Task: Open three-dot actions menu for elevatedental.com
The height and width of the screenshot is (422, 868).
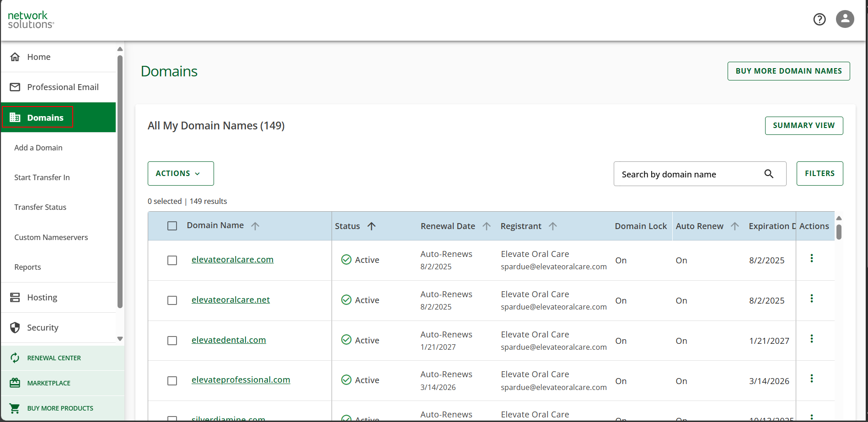Action: pyautogui.click(x=811, y=339)
